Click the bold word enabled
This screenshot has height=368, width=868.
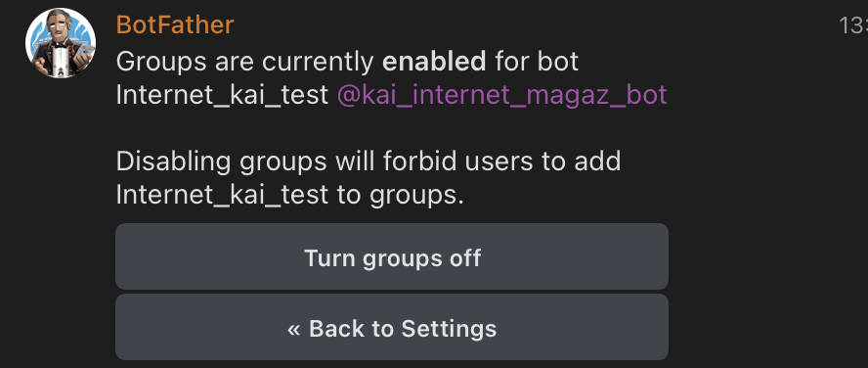pyautogui.click(x=434, y=62)
